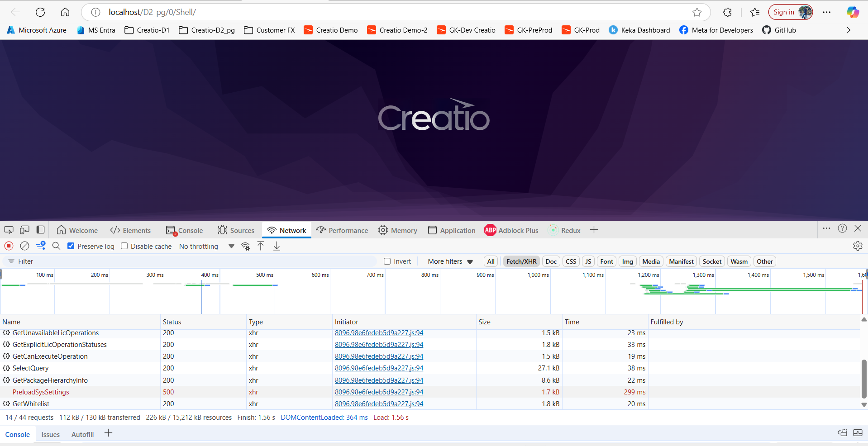Open the Creatio-D2_pg bookmark folder
The image size is (868, 446).
click(x=207, y=30)
